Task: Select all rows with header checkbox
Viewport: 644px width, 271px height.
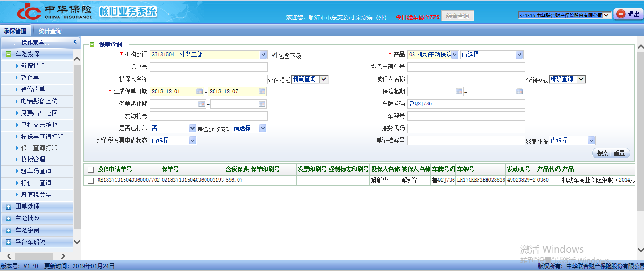Action: tap(91, 169)
